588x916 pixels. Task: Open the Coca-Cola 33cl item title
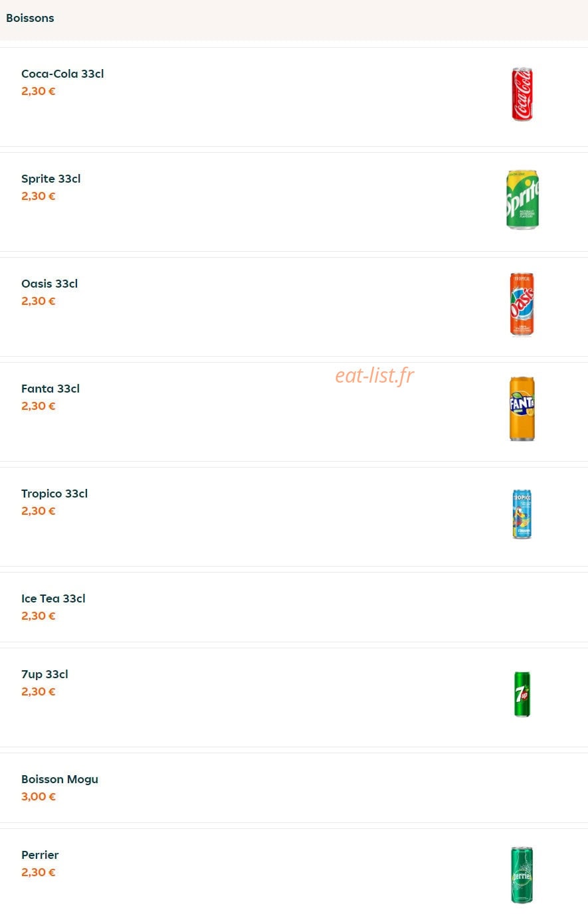pos(62,74)
